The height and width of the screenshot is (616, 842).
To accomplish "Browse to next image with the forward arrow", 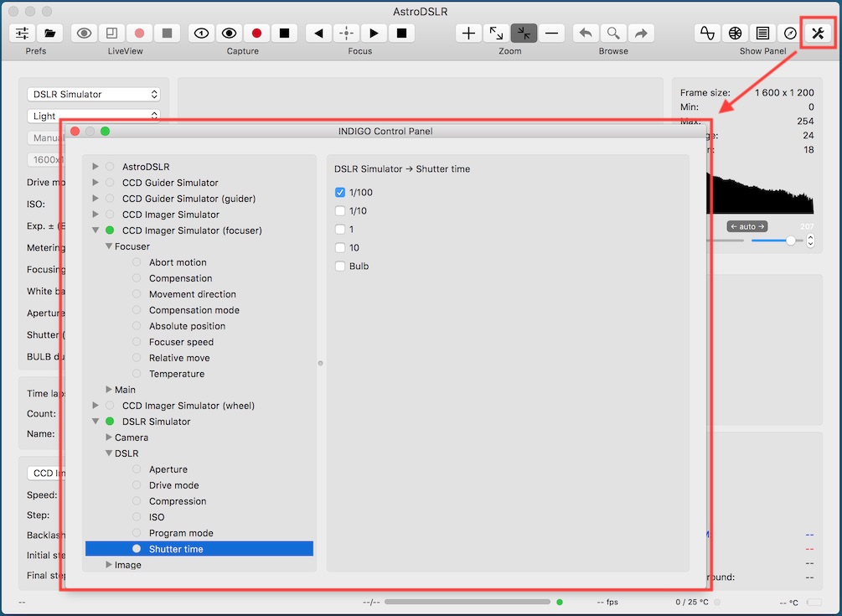I will tap(641, 34).
